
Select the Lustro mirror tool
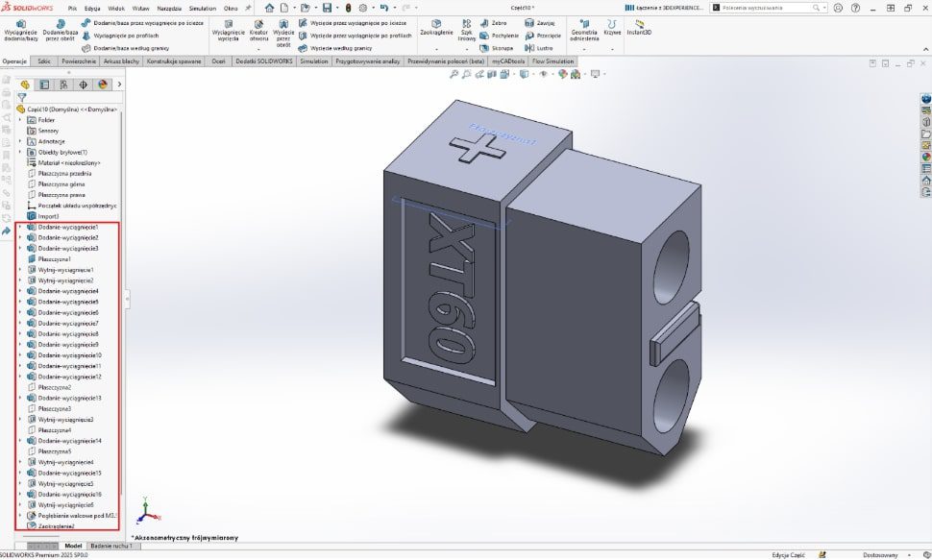[x=538, y=48]
